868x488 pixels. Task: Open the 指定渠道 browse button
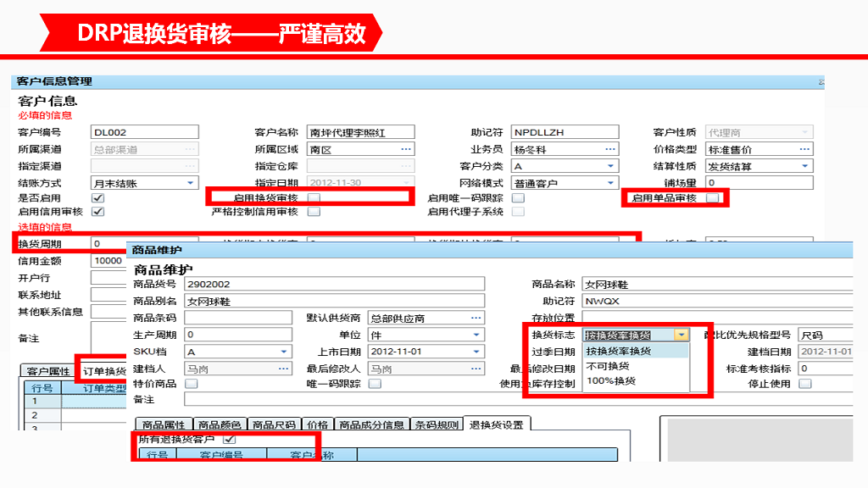192,165
